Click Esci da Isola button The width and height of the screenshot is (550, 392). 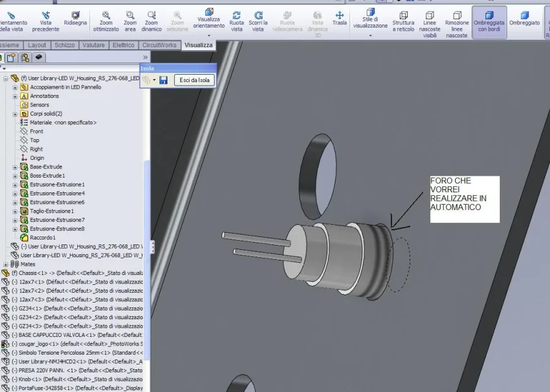tap(194, 80)
